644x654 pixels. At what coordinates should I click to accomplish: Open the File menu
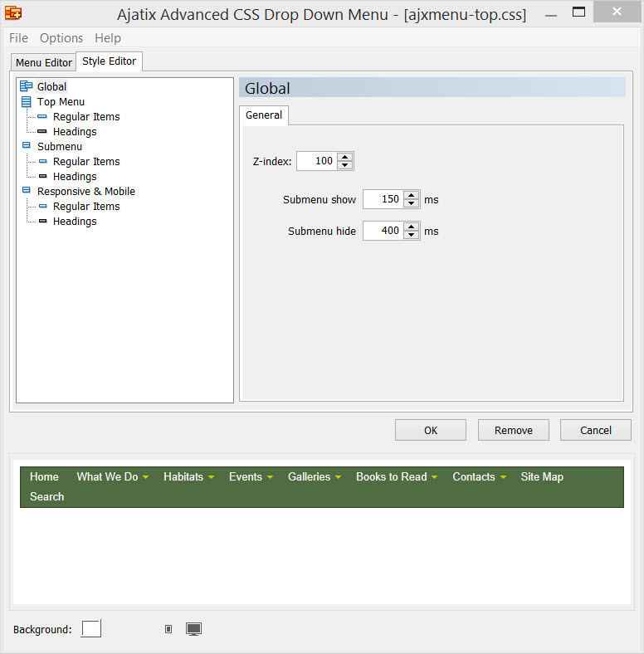tap(19, 38)
